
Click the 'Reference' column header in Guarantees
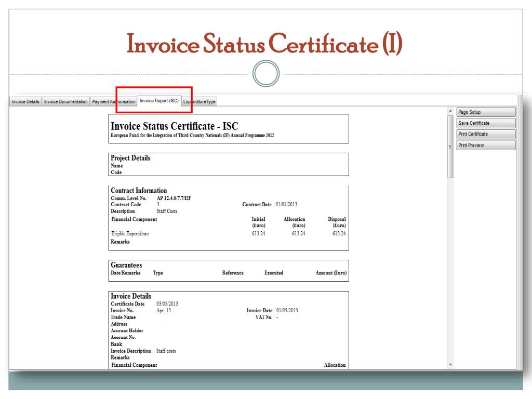click(x=233, y=273)
